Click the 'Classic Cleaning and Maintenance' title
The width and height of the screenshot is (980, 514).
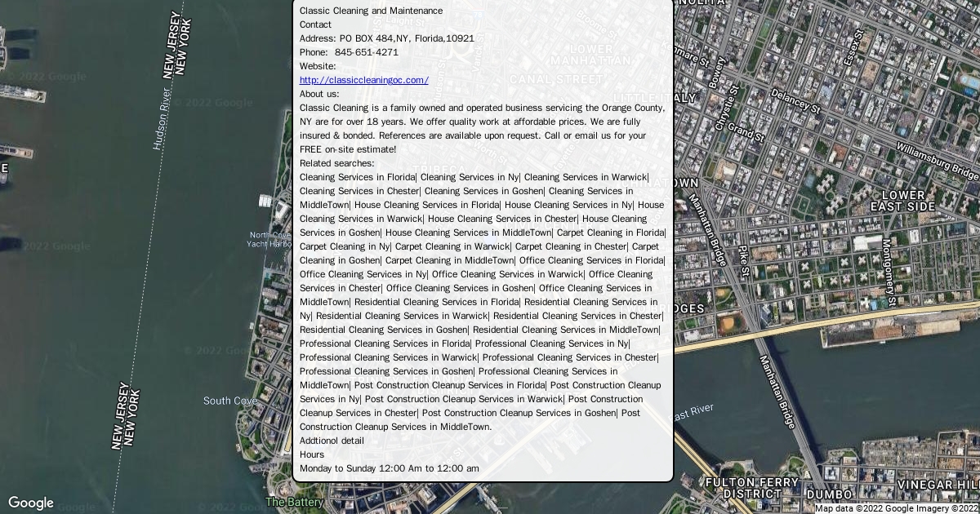coord(371,11)
